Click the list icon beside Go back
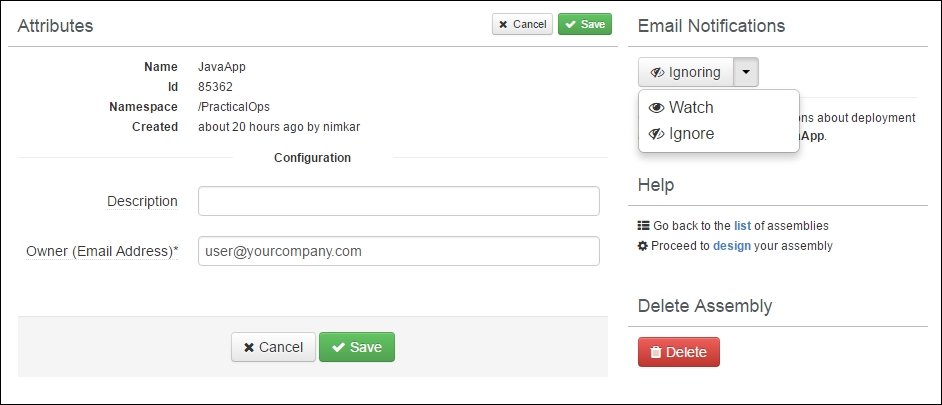Viewport: 942px width, 405px height. [x=643, y=226]
